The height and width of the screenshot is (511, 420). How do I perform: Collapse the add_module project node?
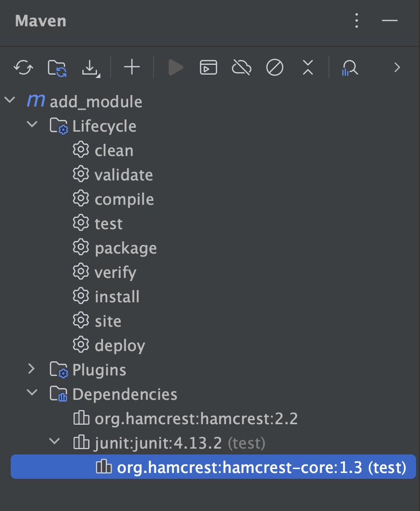[10, 99]
